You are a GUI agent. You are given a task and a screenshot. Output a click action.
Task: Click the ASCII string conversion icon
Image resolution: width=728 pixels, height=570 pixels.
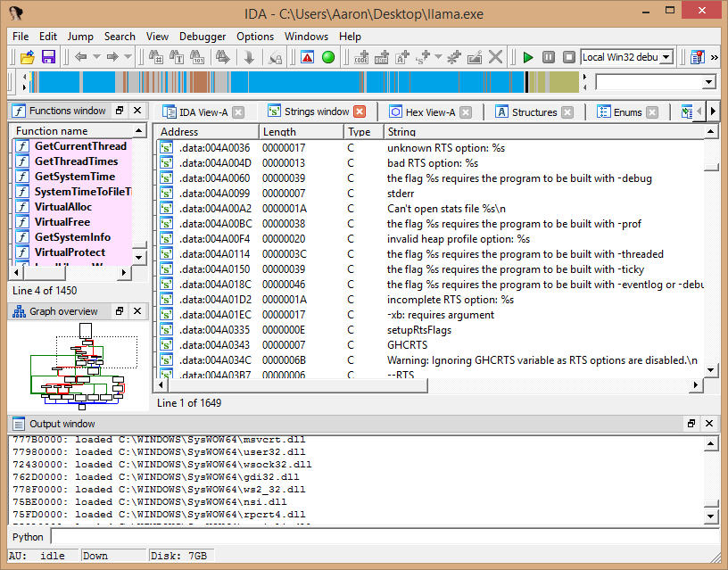pyautogui.click(x=402, y=58)
